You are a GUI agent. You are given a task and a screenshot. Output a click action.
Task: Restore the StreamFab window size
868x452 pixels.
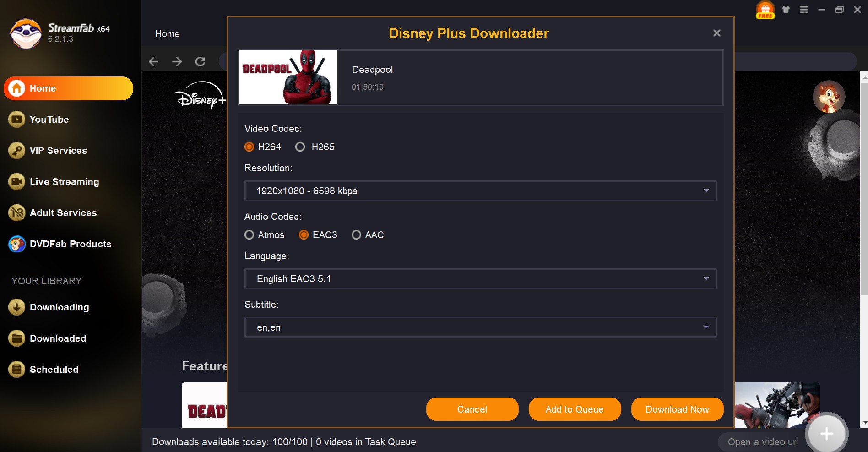(840, 10)
